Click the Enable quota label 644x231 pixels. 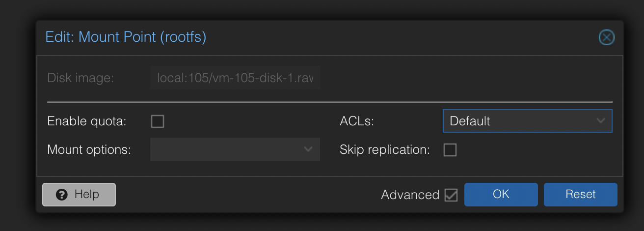87,121
